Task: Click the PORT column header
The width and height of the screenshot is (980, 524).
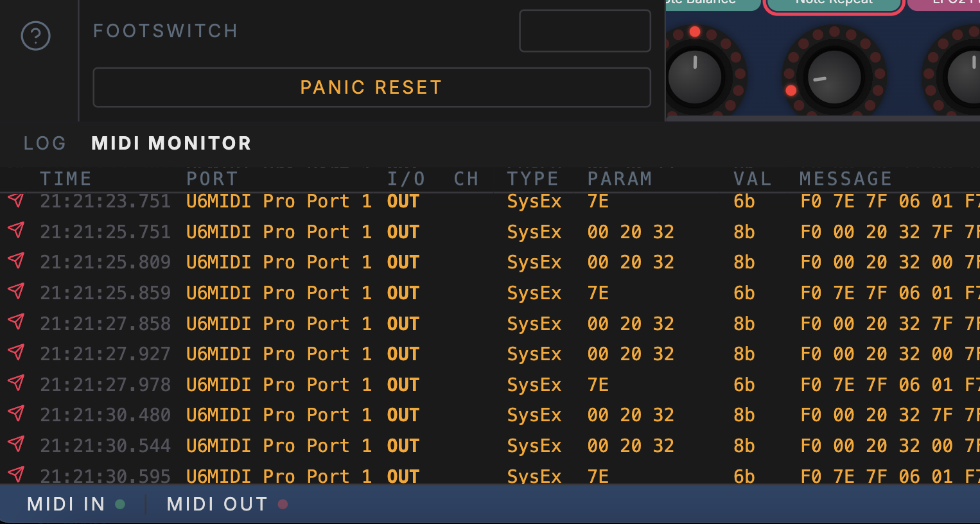Action: 212,179
